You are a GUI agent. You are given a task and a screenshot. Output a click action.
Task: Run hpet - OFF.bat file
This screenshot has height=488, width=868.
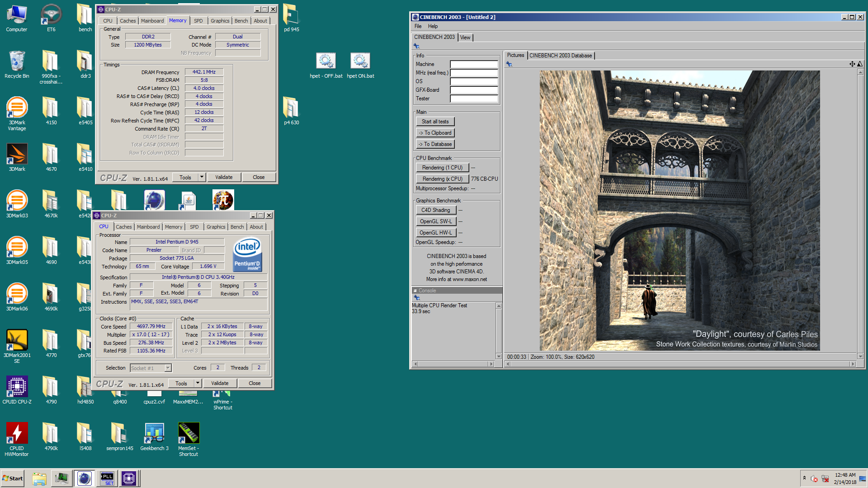[x=326, y=66]
